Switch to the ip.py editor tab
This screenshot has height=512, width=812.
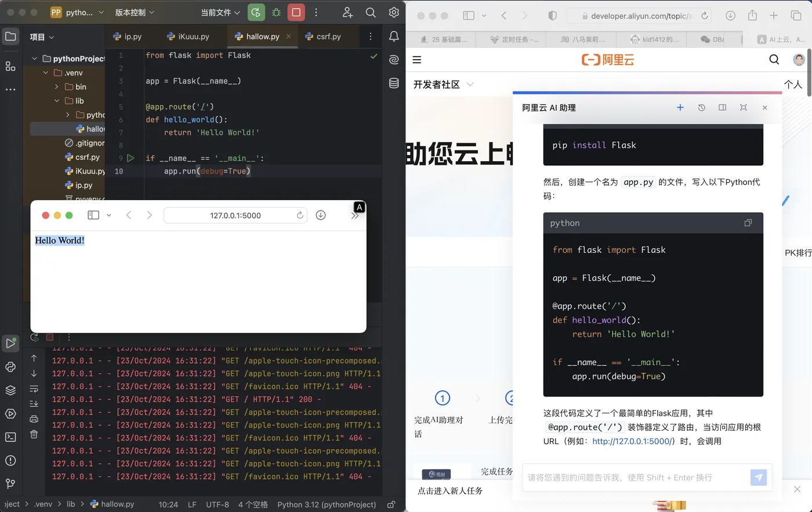[128, 37]
